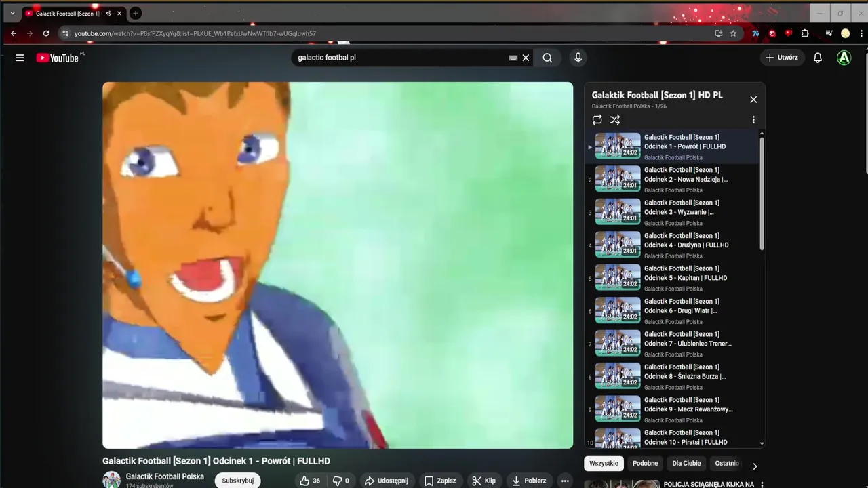868x488 pixels.
Task: Play Odcinek 1 - Powrót from playlist
Action: (x=671, y=147)
